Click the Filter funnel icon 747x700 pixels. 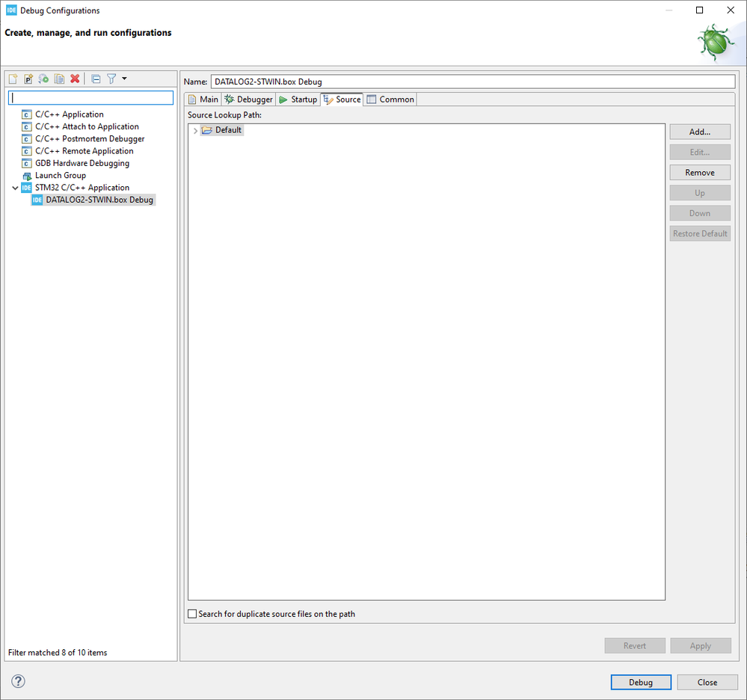(111, 79)
